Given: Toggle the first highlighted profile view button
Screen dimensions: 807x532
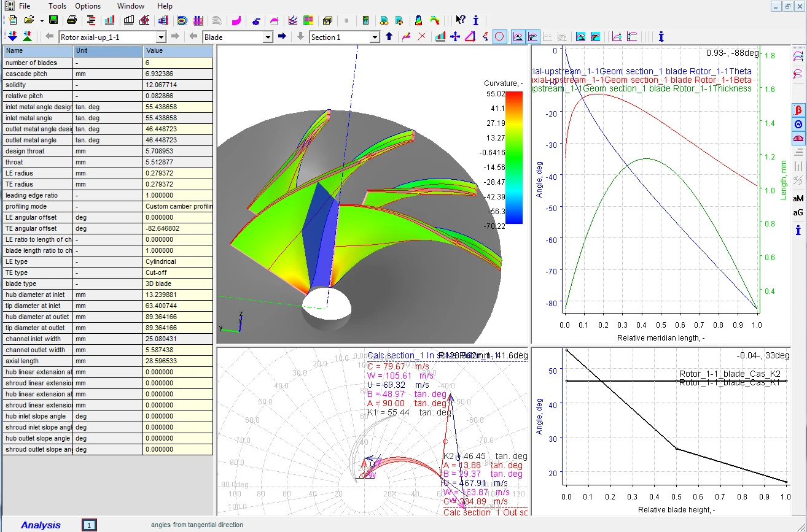Looking at the screenshot, I should point(518,37).
